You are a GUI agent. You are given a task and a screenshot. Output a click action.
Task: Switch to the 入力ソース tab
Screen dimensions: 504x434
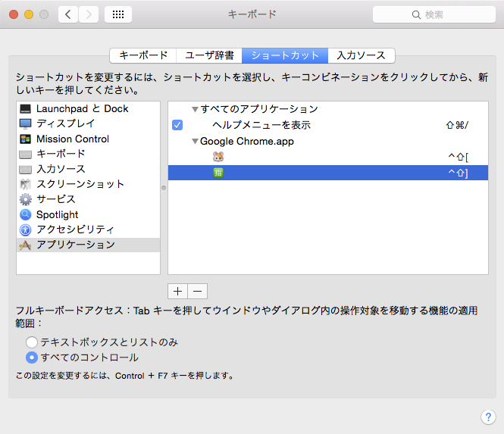click(x=362, y=55)
